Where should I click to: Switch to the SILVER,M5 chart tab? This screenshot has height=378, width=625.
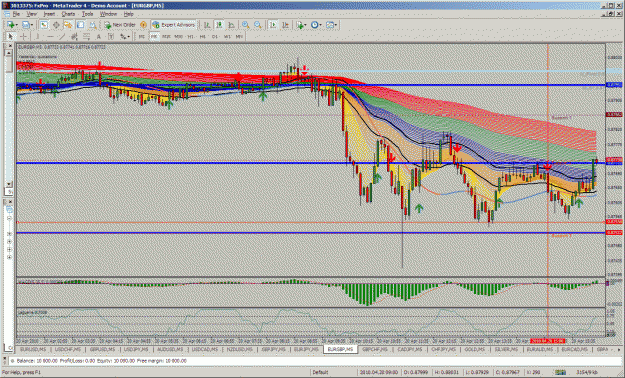(506, 349)
